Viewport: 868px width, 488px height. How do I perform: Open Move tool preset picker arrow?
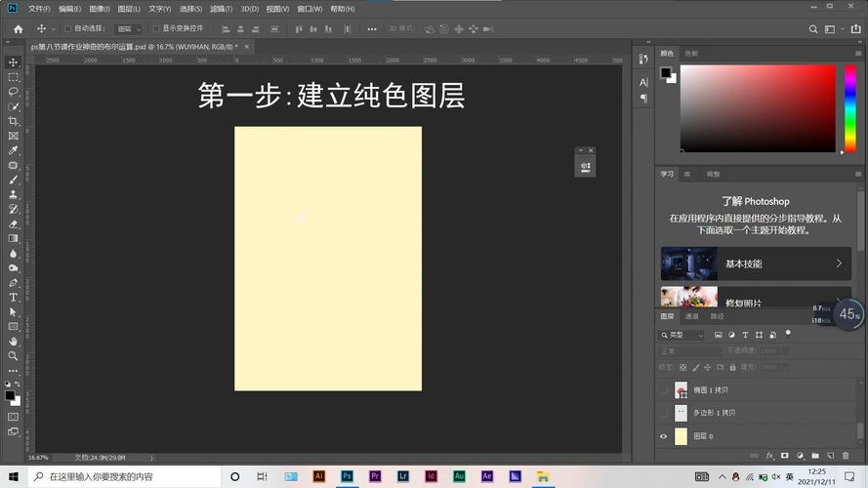53,28
